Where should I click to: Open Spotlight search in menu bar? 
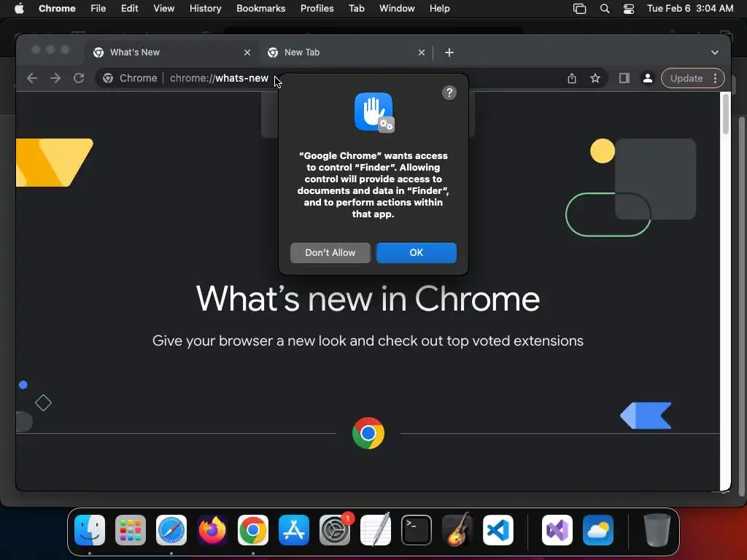pyautogui.click(x=605, y=9)
